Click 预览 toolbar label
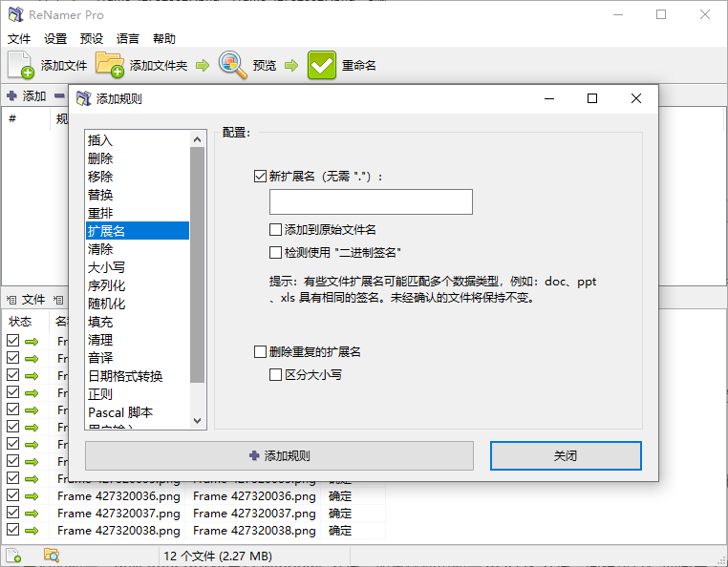The image size is (728, 567). tap(265, 66)
